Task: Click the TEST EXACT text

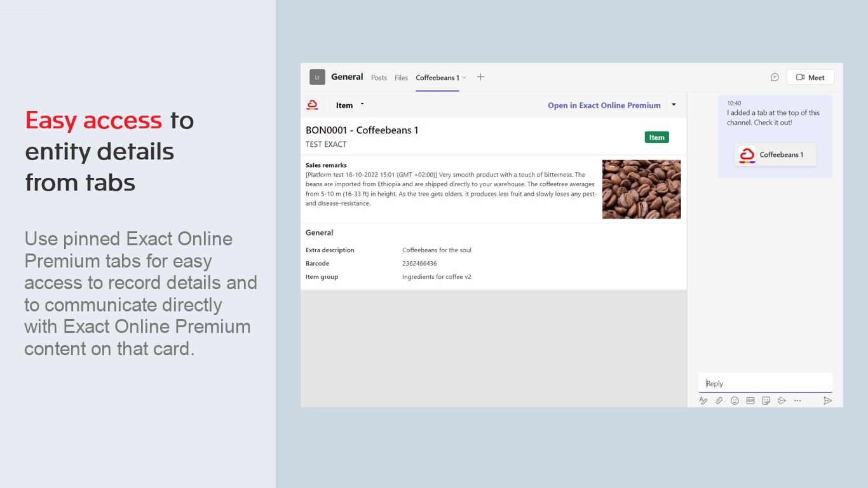Action: click(326, 144)
